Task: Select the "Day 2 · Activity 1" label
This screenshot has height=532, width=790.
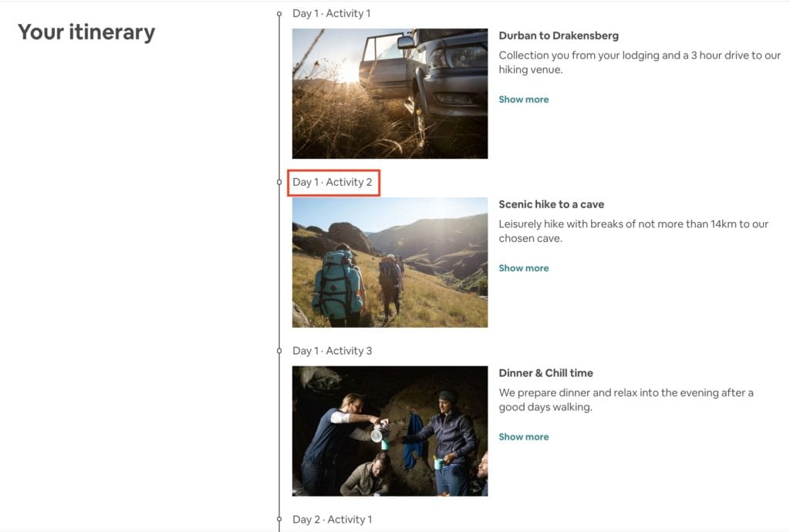Action: point(333,519)
